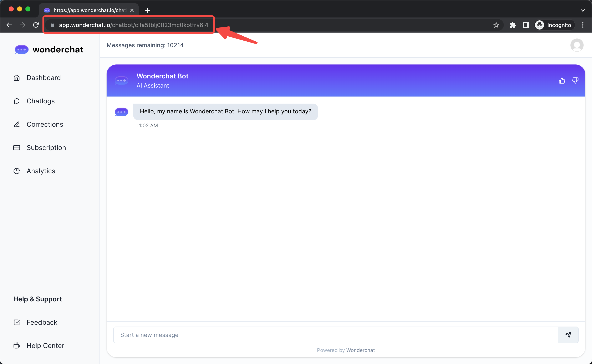Viewport: 592px width, 364px height.
Task: Open Help Center link
Action: (x=45, y=345)
